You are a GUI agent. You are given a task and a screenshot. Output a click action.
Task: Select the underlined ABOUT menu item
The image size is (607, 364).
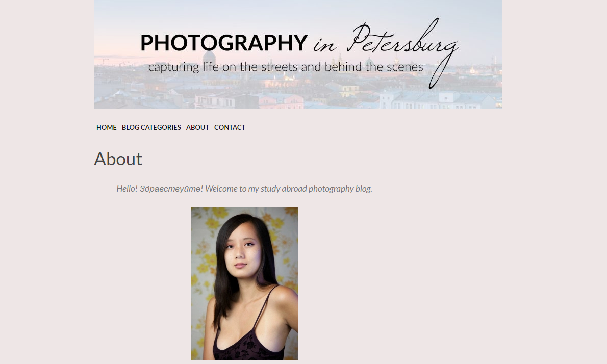[197, 127]
